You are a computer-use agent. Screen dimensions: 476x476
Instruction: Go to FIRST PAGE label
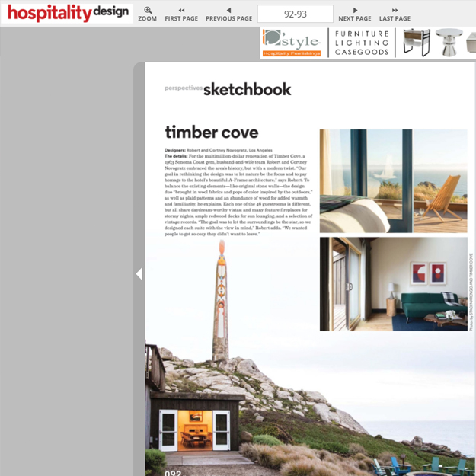[181, 18]
